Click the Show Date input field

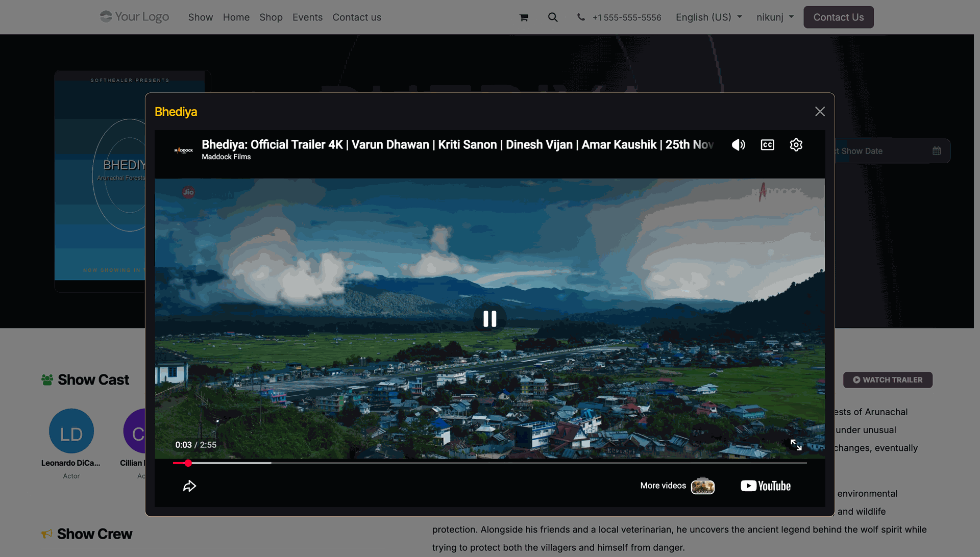[892, 151]
